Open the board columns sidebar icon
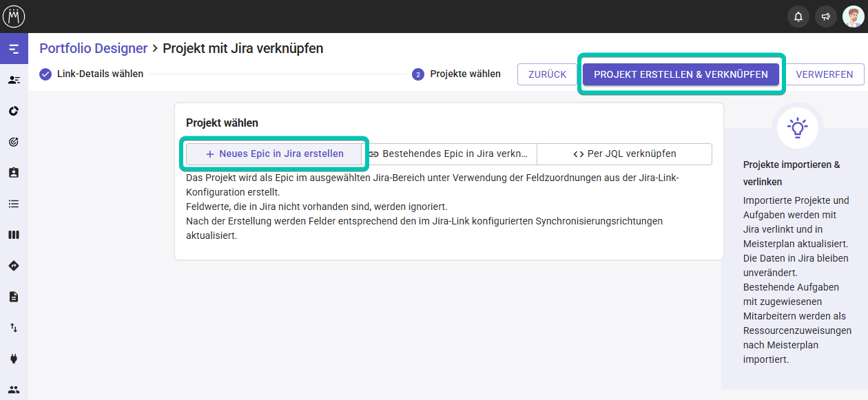 (14, 235)
